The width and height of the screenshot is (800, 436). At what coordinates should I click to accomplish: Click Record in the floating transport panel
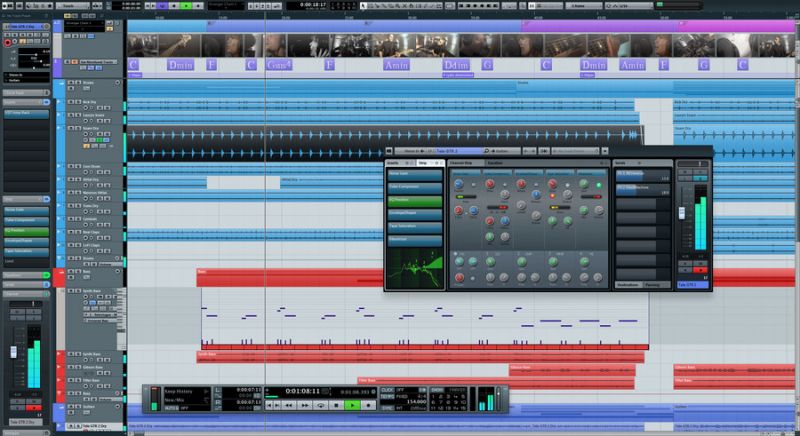tap(368, 405)
